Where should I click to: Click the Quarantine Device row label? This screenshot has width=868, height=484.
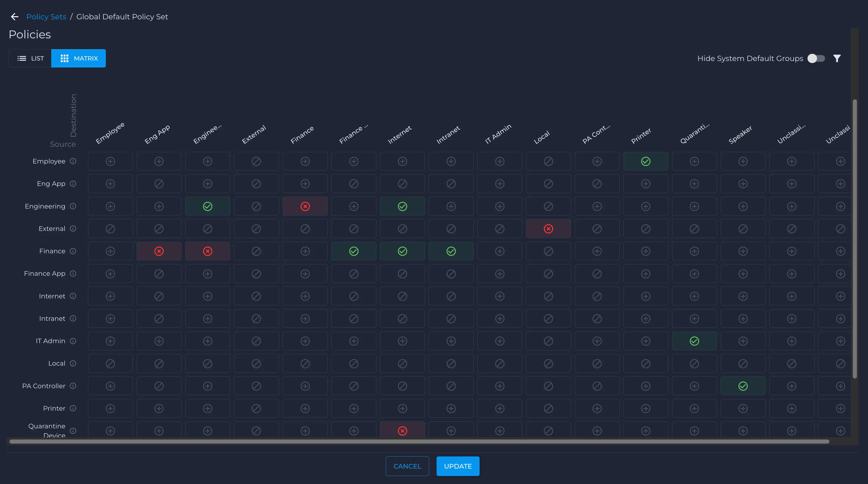(47, 430)
